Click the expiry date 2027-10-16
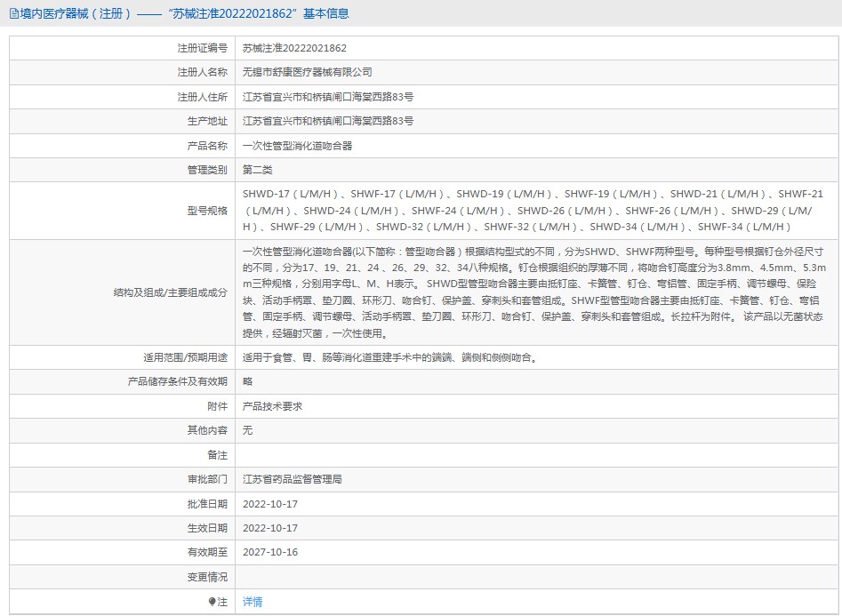Image resolution: width=842 pixels, height=616 pixels. [270, 552]
